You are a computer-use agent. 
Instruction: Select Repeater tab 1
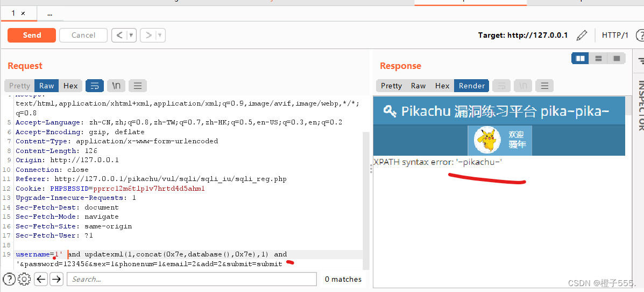pos(13,13)
